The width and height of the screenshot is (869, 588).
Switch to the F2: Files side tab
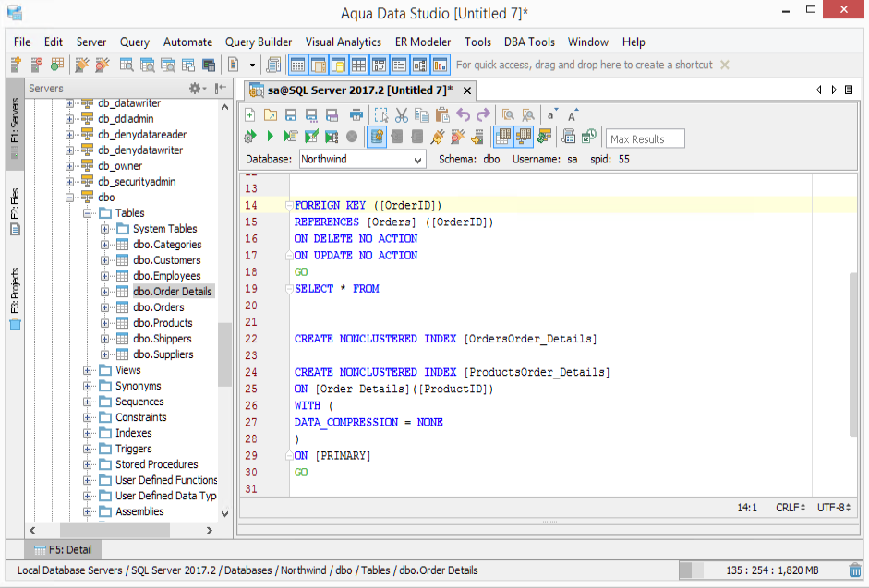pos(15,212)
